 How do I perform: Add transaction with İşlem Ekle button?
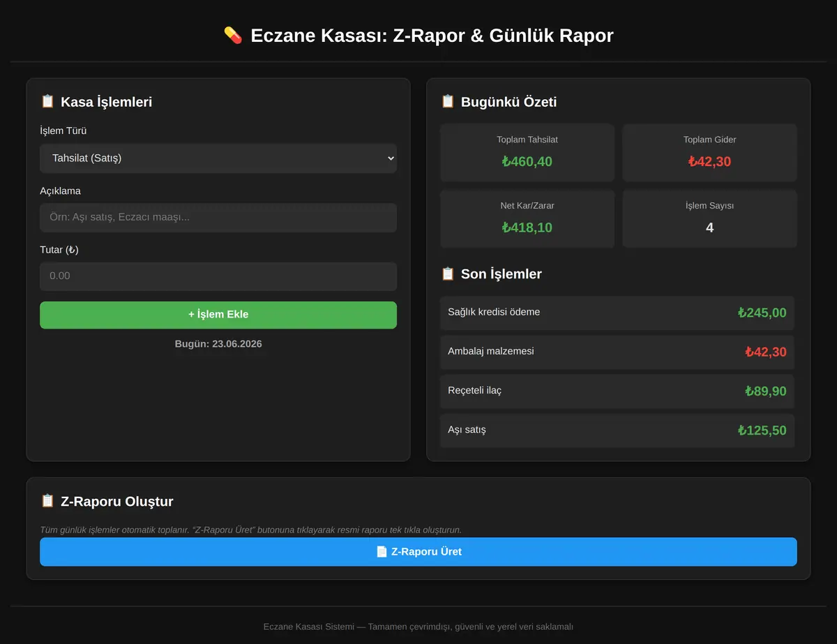[x=218, y=315]
